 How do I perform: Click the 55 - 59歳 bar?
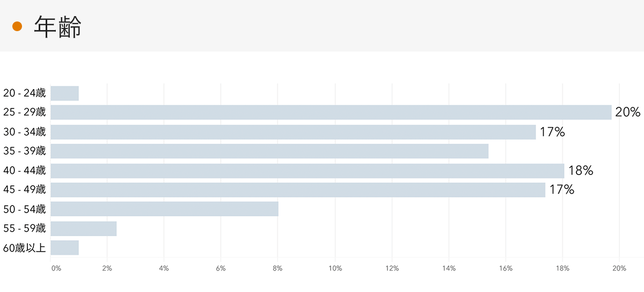(84, 229)
